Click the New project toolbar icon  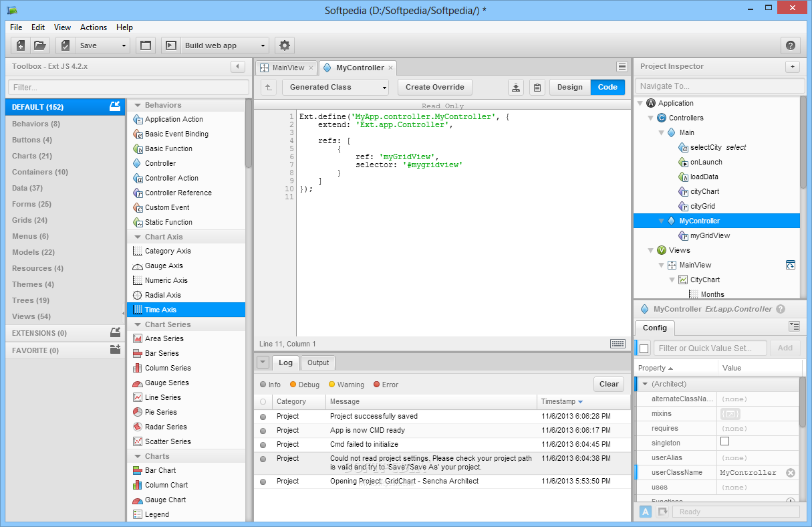[x=21, y=45]
